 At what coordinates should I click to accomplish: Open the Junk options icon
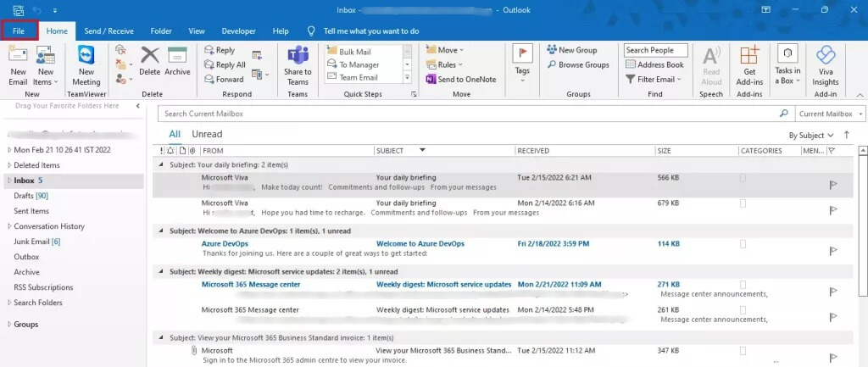124,79
